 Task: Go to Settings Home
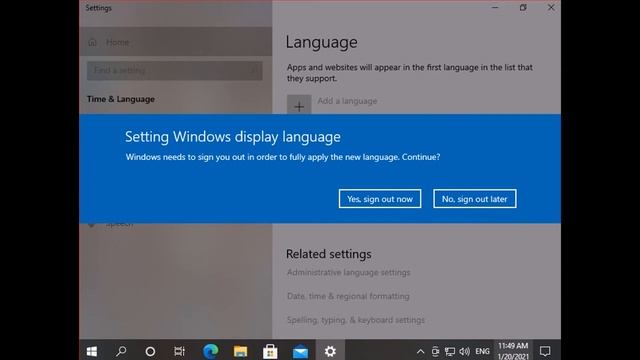pyautogui.click(x=176, y=42)
